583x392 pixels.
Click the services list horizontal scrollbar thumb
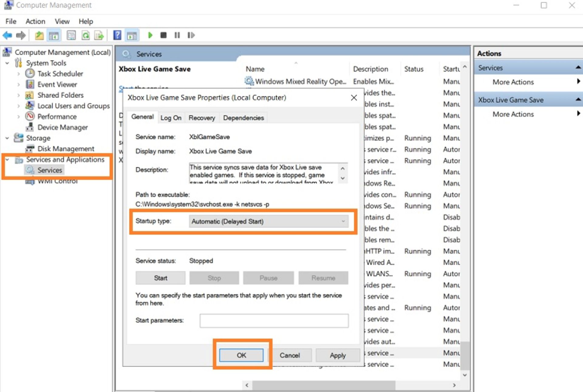pyautogui.click(x=324, y=385)
